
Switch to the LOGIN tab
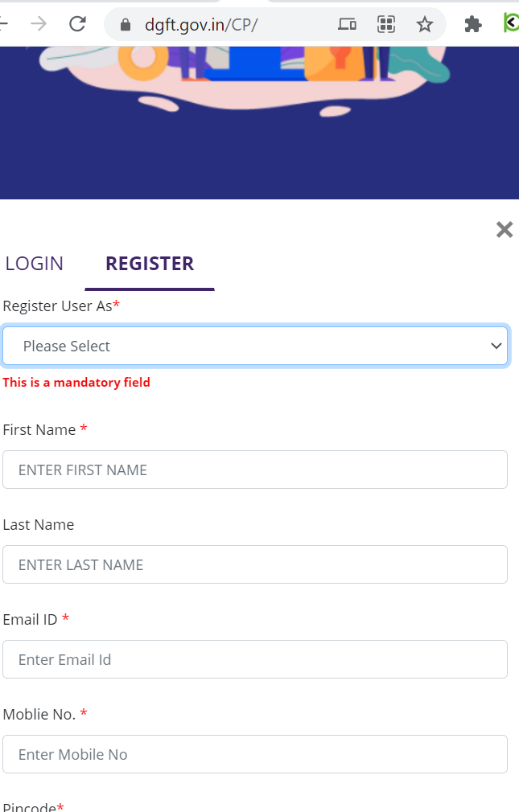click(35, 264)
